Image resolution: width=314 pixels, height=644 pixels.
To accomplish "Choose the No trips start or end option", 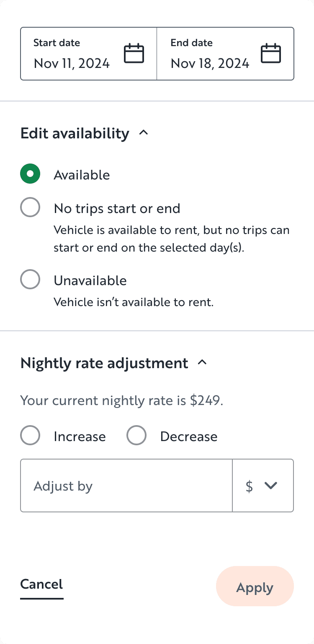I will pos(30,208).
